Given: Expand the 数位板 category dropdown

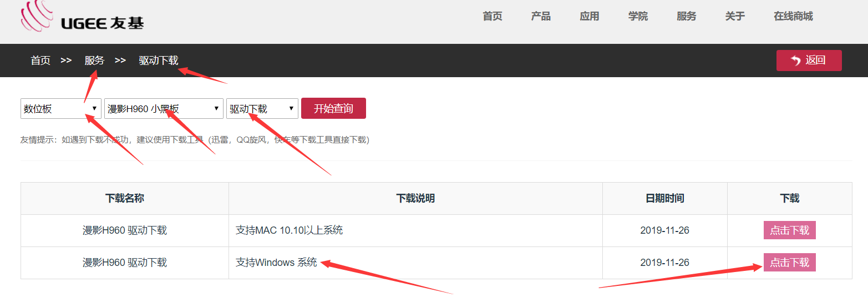Looking at the screenshot, I should tap(61, 108).
